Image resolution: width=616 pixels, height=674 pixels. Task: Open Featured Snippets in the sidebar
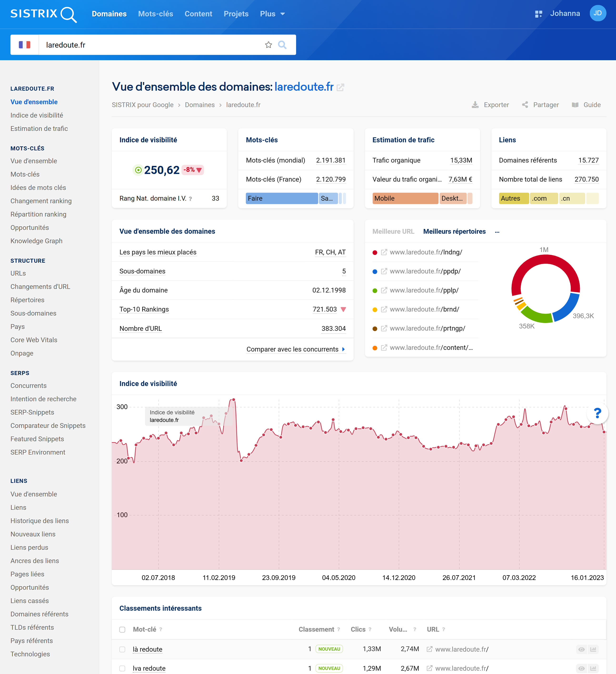click(37, 439)
